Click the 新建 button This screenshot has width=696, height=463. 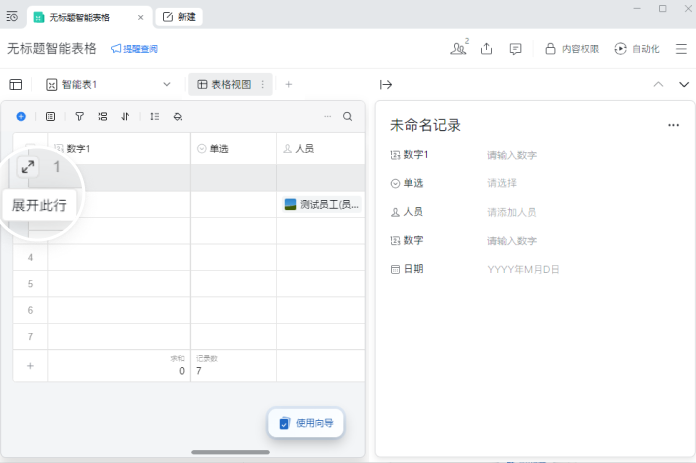pyautogui.click(x=179, y=17)
